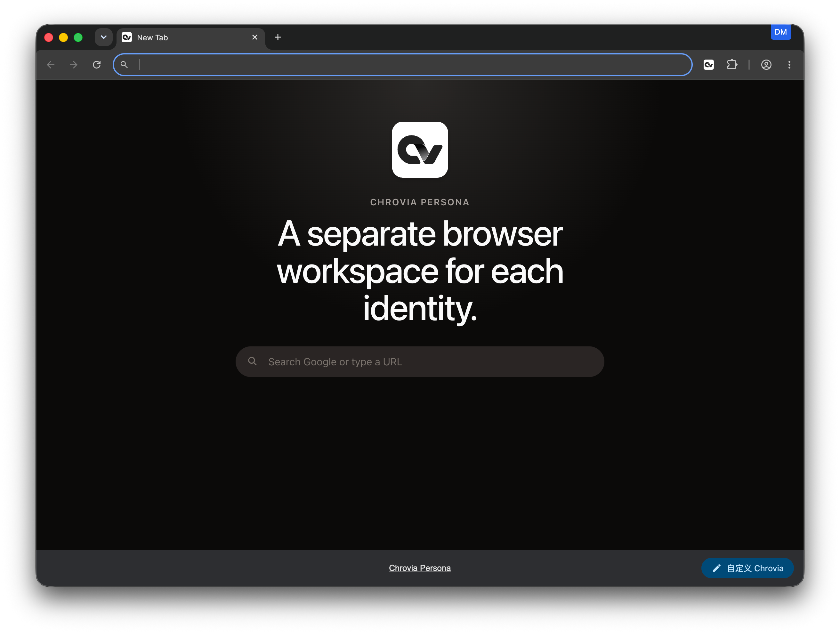Open the Chrovia extension toolbar icon

pos(709,65)
